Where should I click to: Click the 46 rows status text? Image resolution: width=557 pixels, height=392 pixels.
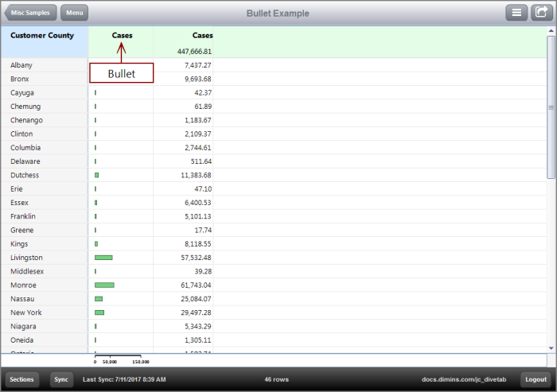point(276,379)
